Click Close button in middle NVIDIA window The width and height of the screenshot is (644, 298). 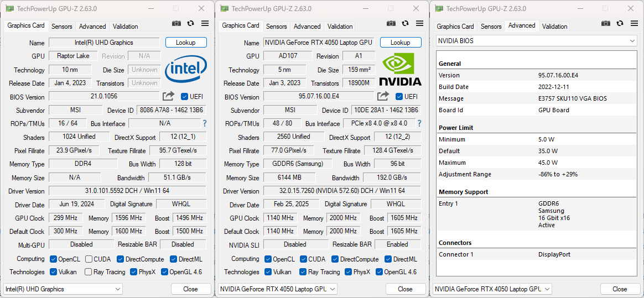pyautogui.click(x=406, y=289)
